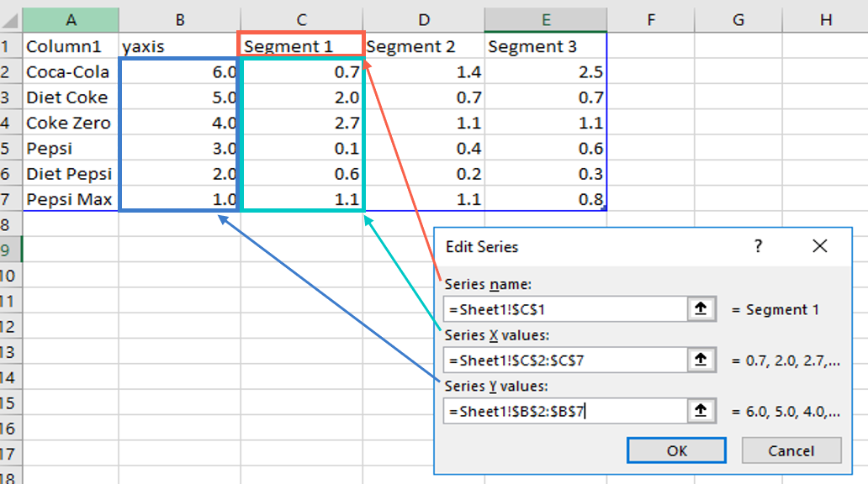Cancel the Edit Series dialog

(791, 450)
